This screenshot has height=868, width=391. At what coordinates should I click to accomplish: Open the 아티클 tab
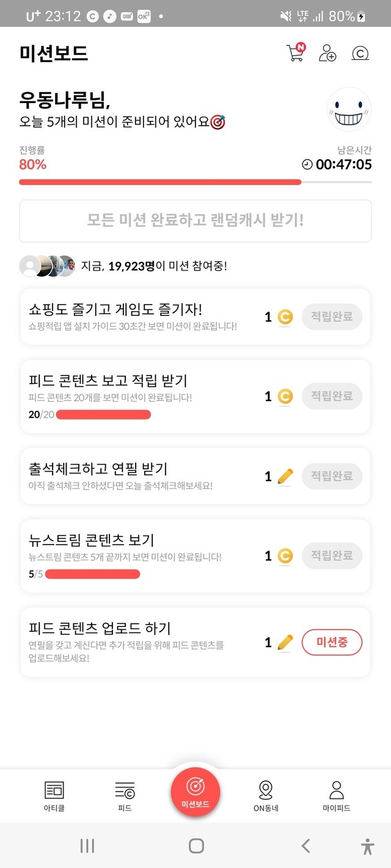(x=54, y=796)
